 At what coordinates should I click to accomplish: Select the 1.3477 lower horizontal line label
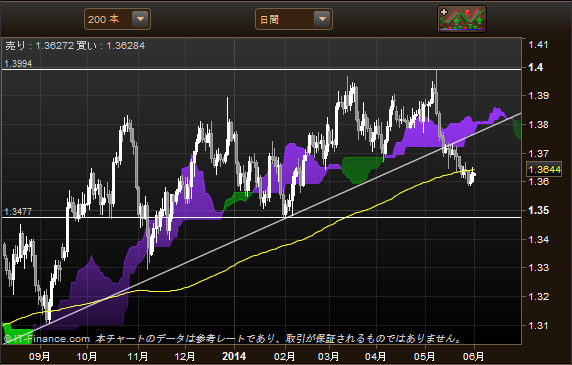(x=18, y=211)
